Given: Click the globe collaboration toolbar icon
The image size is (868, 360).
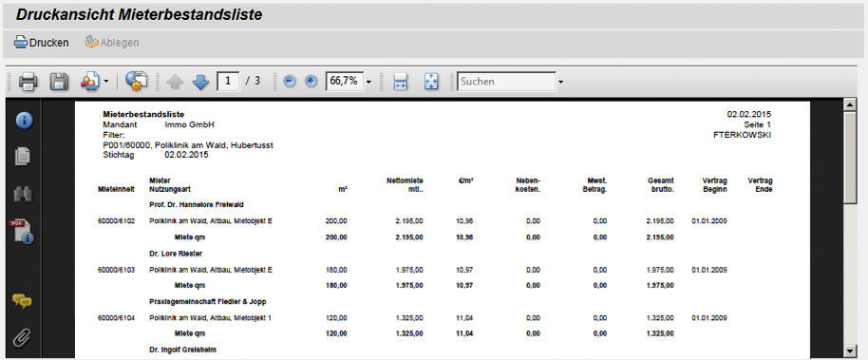Looking at the screenshot, I should point(136,82).
